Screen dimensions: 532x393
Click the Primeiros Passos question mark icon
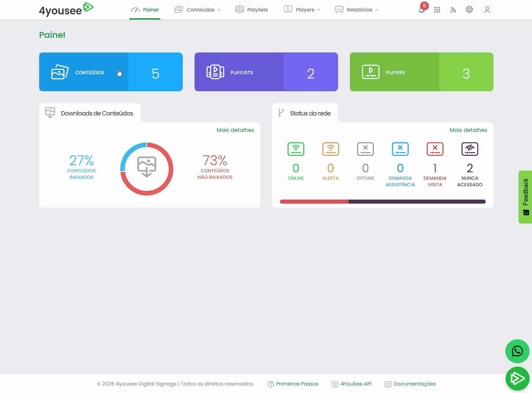coord(271,384)
